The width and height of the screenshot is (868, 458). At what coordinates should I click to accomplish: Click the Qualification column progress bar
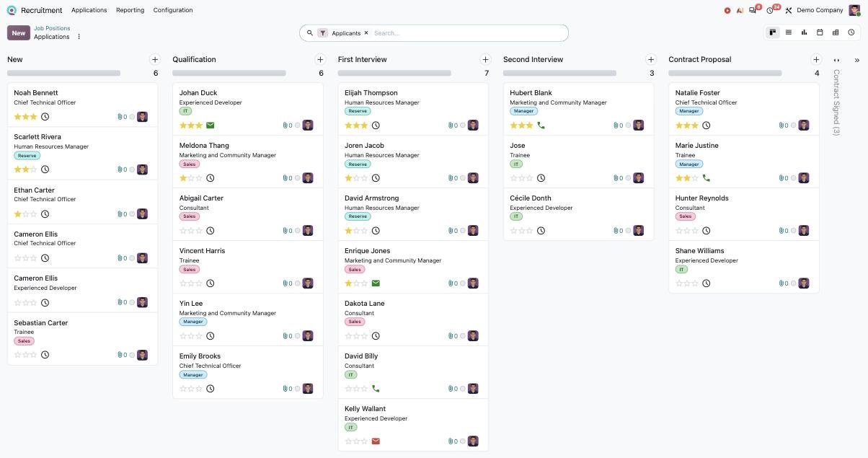229,73
